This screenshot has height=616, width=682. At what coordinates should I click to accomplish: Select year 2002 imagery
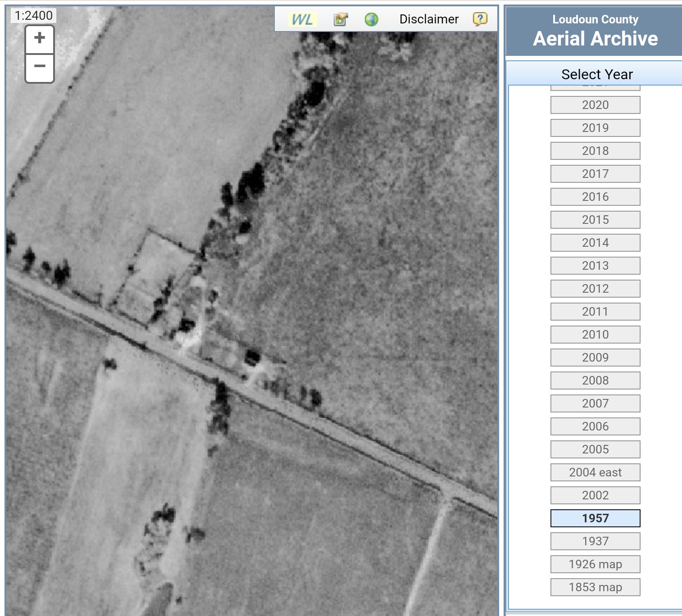click(595, 495)
